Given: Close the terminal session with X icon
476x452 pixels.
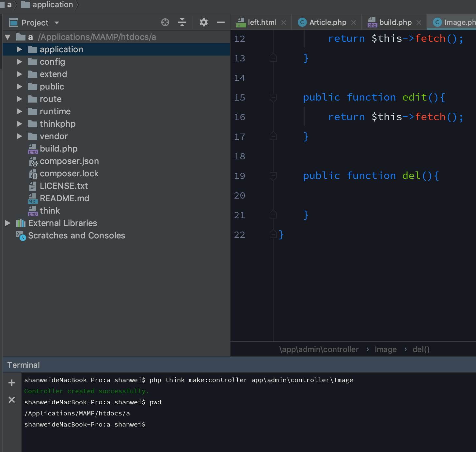Looking at the screenshot, I should [12, 400].
